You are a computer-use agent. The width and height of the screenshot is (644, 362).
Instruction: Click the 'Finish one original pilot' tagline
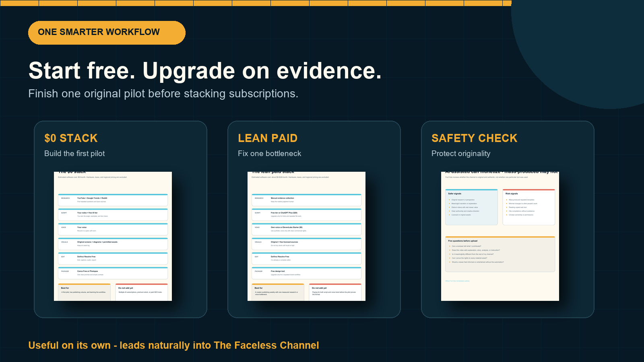pos(163,94)
